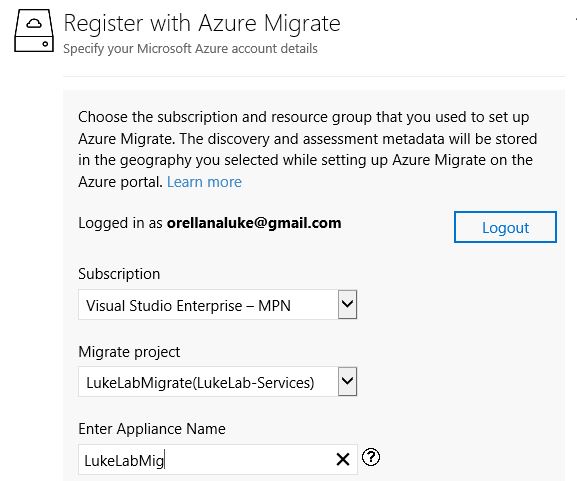Select the Visual Studio Enterprise – MPN subscription box
The height and width of the screenshot is (481, 577).
(x=217, y=305)
